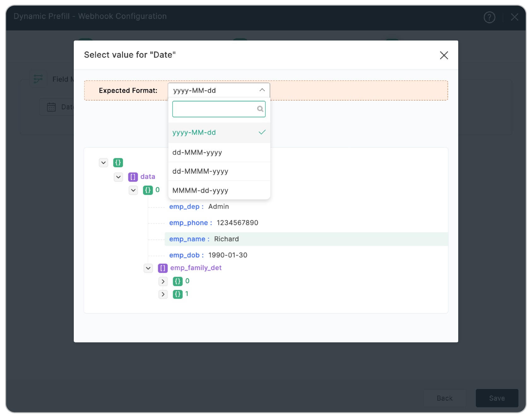Collapse the Expected Format dropdown
The height and width of the screenshot is (418, 532).
[x=262, y=90]
